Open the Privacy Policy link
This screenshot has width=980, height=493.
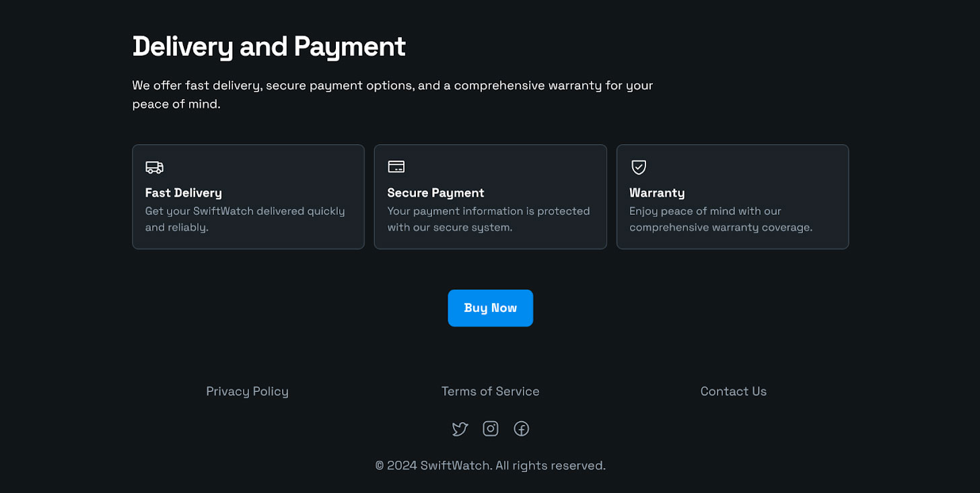[x=247, y=391]
